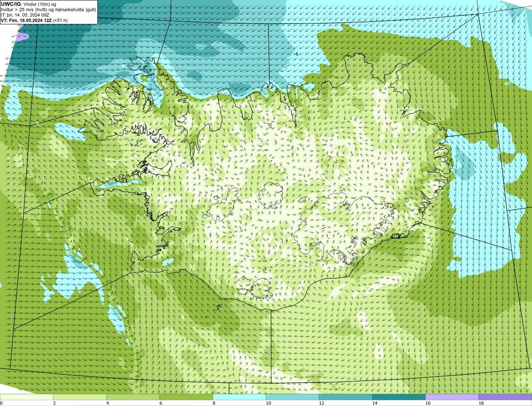Click the "12" label on the color scale
Screen dimensions: 532x406
[x=322, y=403]
